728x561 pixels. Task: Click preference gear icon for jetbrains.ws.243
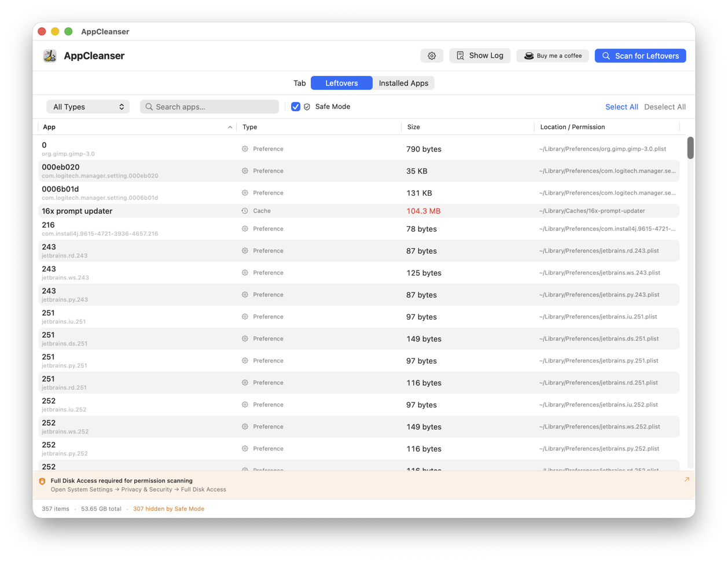245,273
